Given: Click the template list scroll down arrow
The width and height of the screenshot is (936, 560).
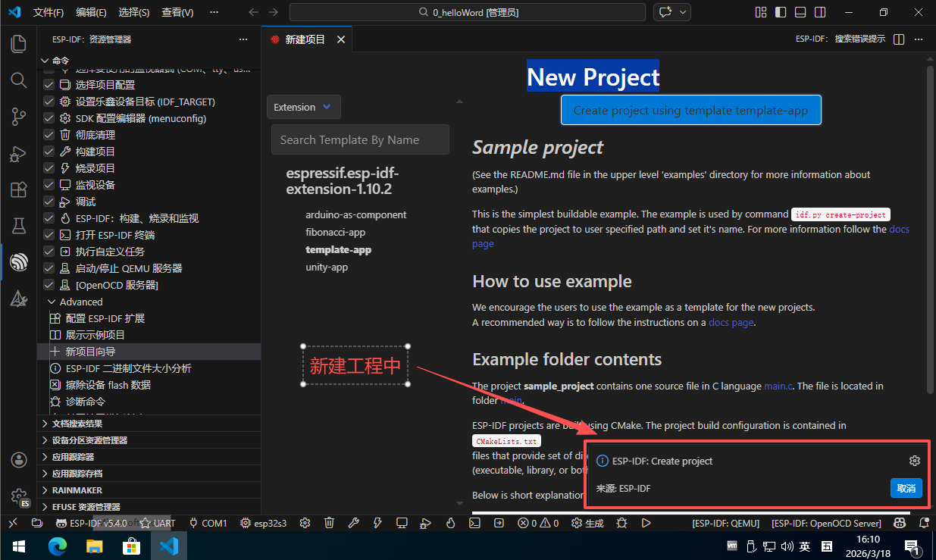Looking at the screenshot, I should coord(458,502).
